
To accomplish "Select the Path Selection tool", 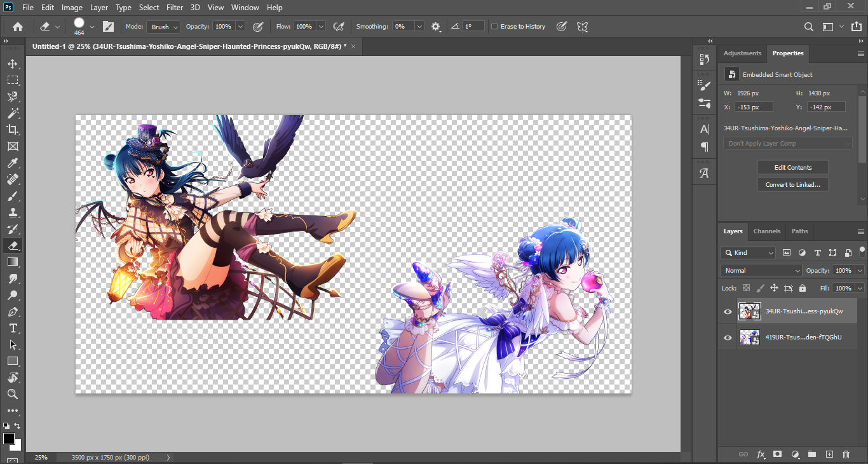I will pos(12,345).
